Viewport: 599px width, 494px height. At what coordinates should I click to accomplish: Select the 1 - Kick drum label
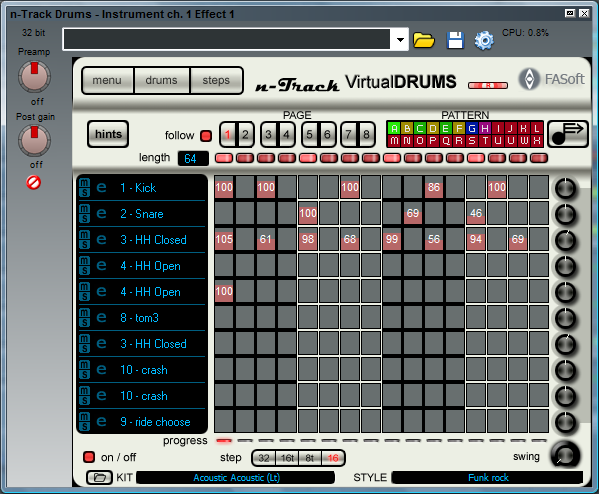(x=138, y=188)
